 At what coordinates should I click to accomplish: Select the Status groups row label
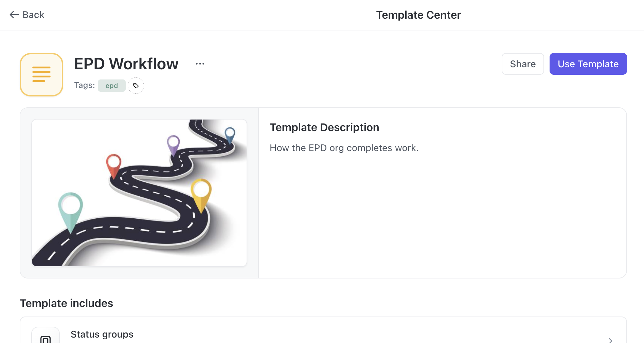coord(102,335)
